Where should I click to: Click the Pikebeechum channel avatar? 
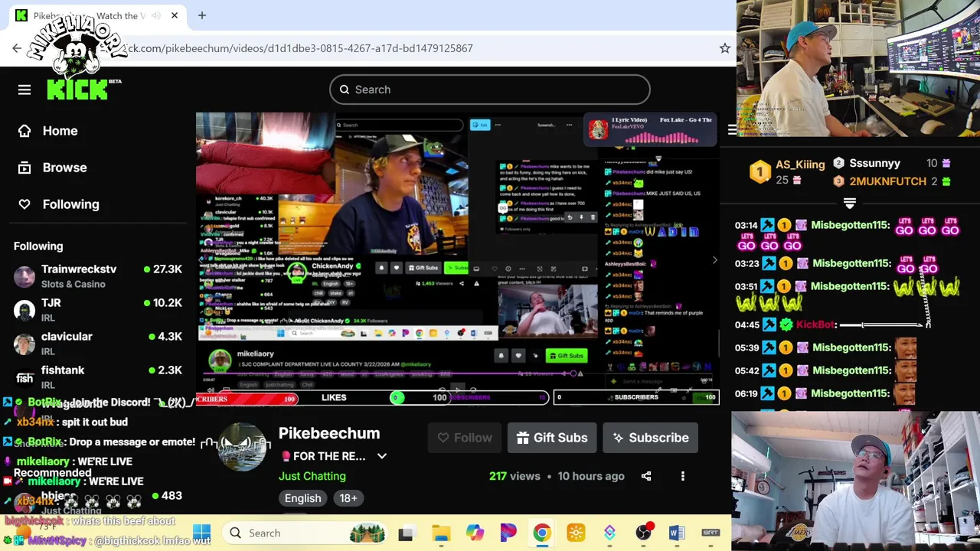click(x=243, y=447)
